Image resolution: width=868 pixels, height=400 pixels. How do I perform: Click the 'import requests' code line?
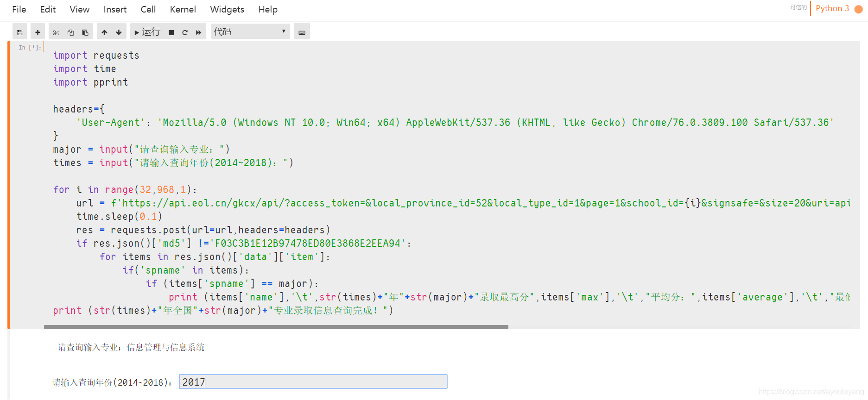pyautogui.click(x=96, y=56)
